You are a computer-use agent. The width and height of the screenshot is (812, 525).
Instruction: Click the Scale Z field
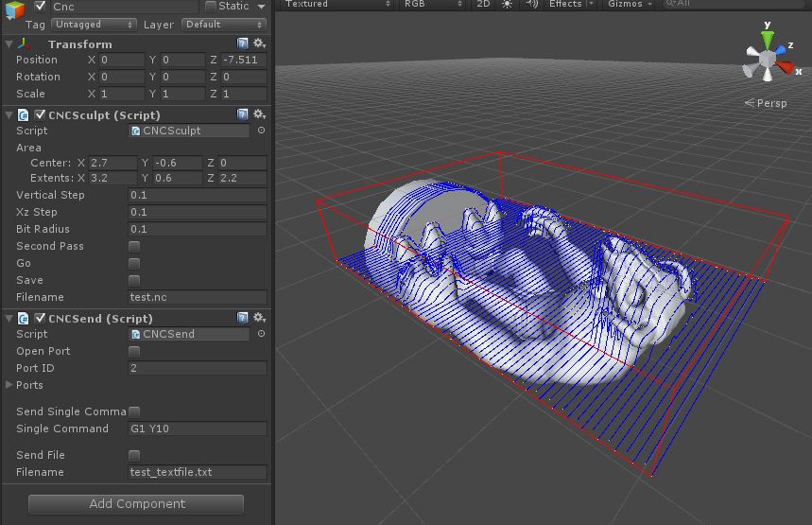tap(243, 94)
